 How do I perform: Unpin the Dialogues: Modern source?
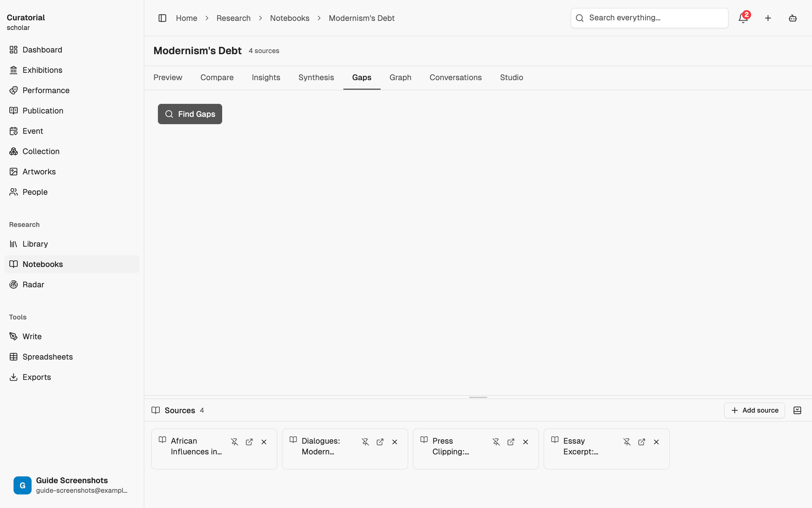click(x=365, y=442)
